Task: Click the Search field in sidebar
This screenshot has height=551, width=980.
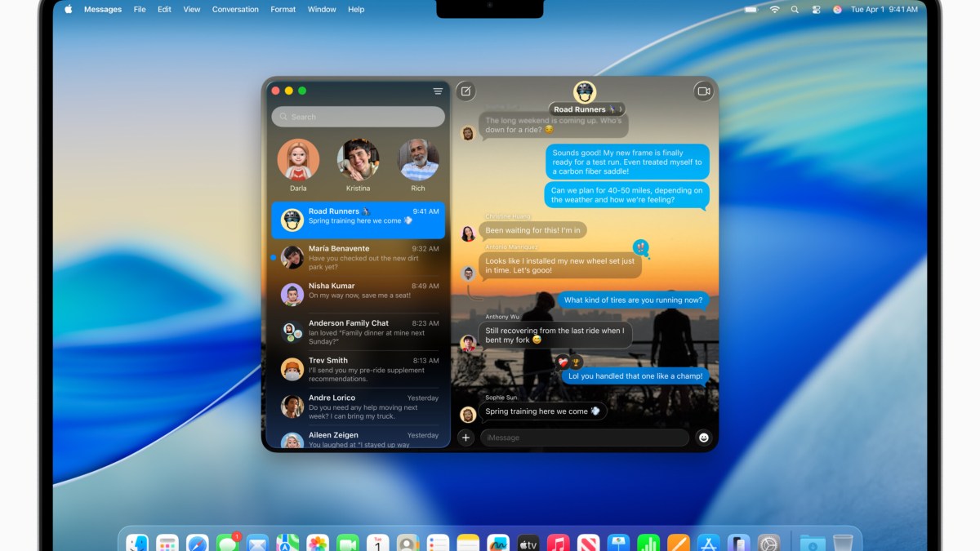Action: [x=359, y=117]
